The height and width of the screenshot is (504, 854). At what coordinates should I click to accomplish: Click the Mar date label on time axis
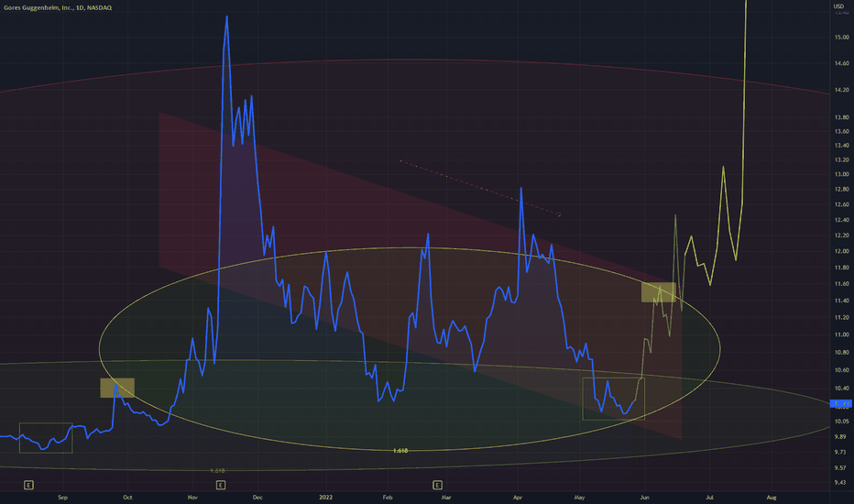446,497
